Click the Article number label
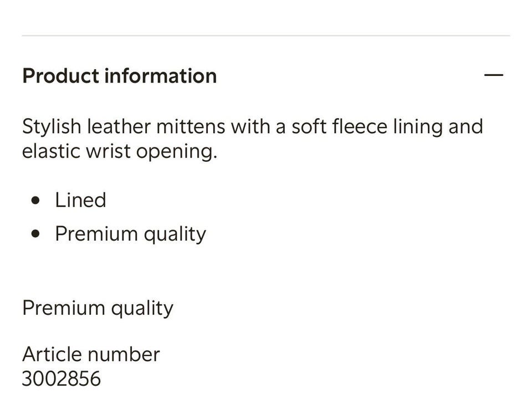The height and width of the screenshot is (418, 532). click(91, 354)
